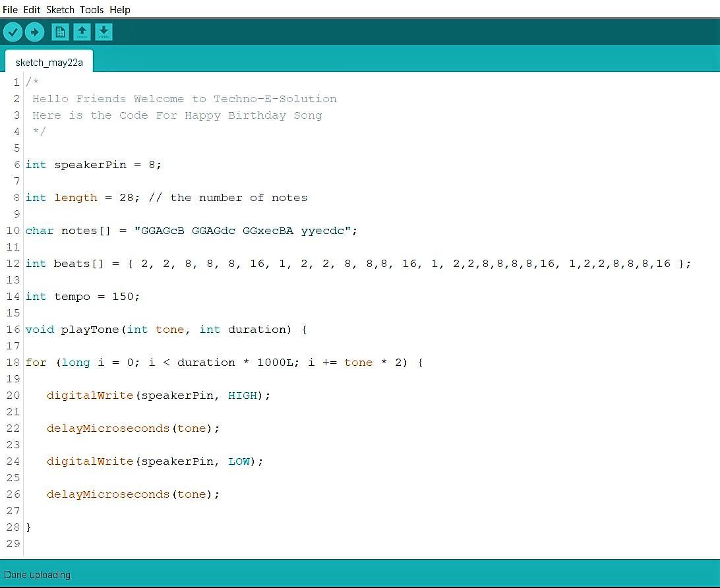Click 'HIGH' keyword on line 20
720x588 pixels.
[243, 396]
